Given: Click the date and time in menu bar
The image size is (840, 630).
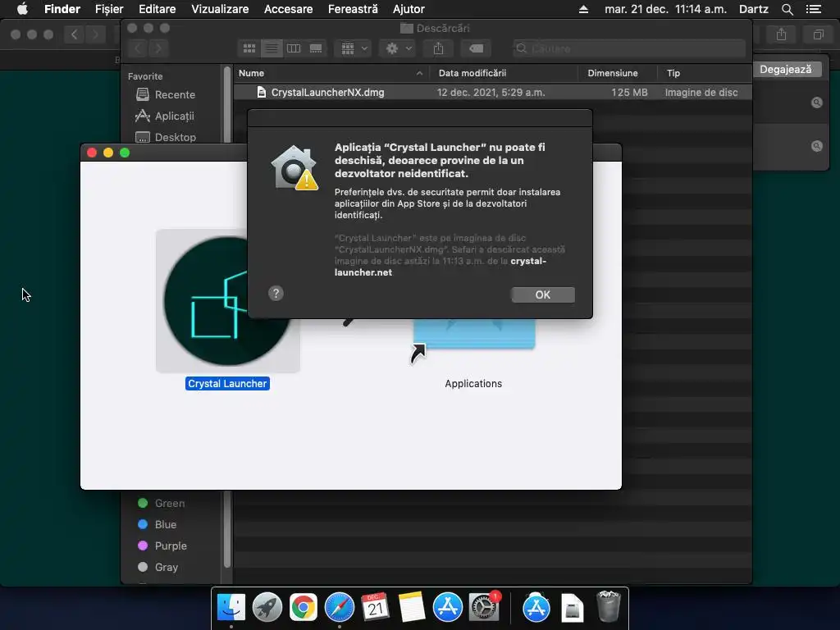Looking at the screenshot, I should coord(665,9).
